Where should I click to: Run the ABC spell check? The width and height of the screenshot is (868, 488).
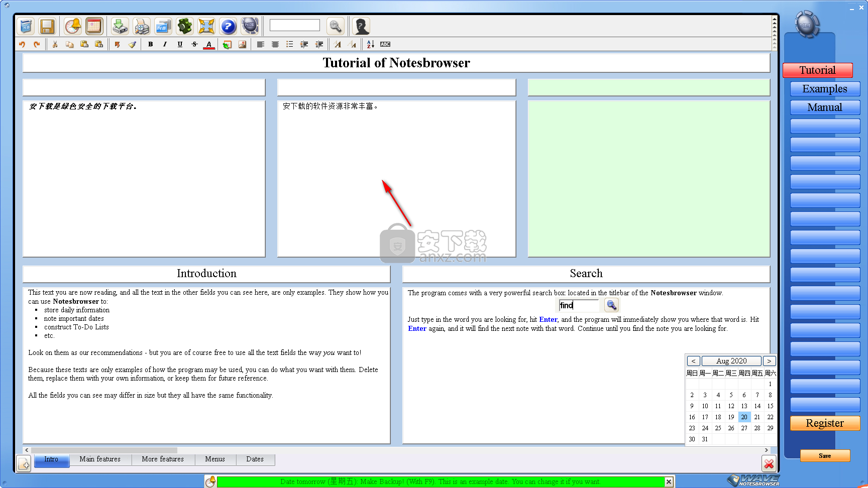pyautogui.click(x=385, y=44)
